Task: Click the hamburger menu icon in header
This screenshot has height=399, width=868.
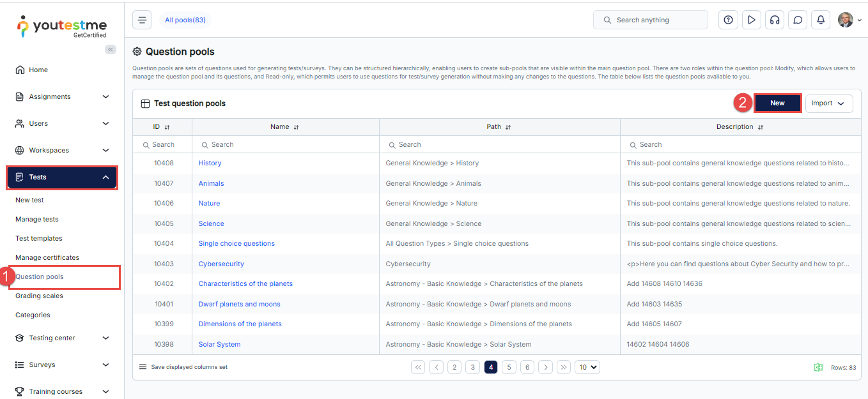Action: 142,20
